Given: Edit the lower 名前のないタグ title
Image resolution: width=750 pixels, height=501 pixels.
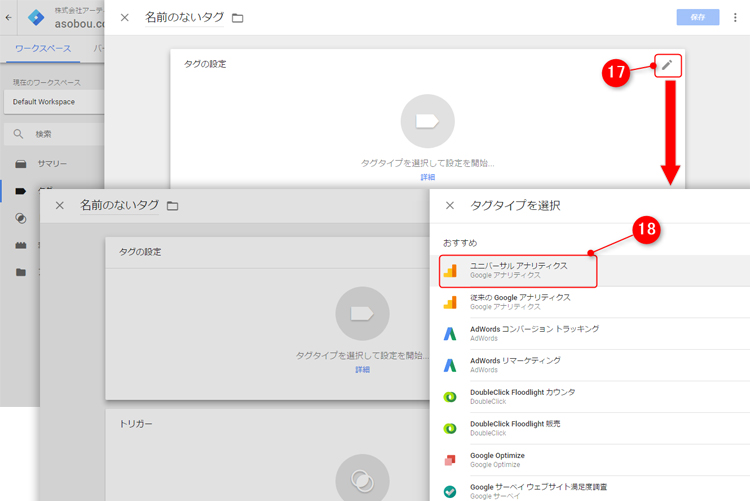Looking at the screenshot, I should pos(119,205).
